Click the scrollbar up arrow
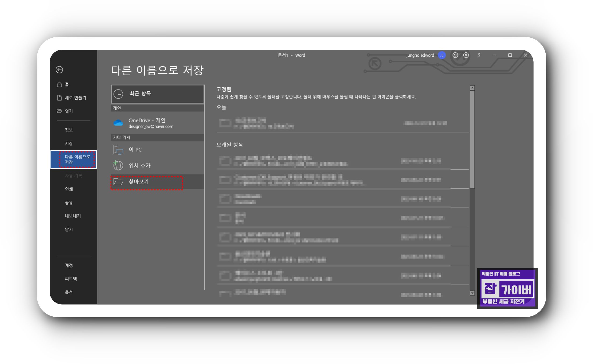The height and width of the screenshot is (364, 593). (472, 88)
